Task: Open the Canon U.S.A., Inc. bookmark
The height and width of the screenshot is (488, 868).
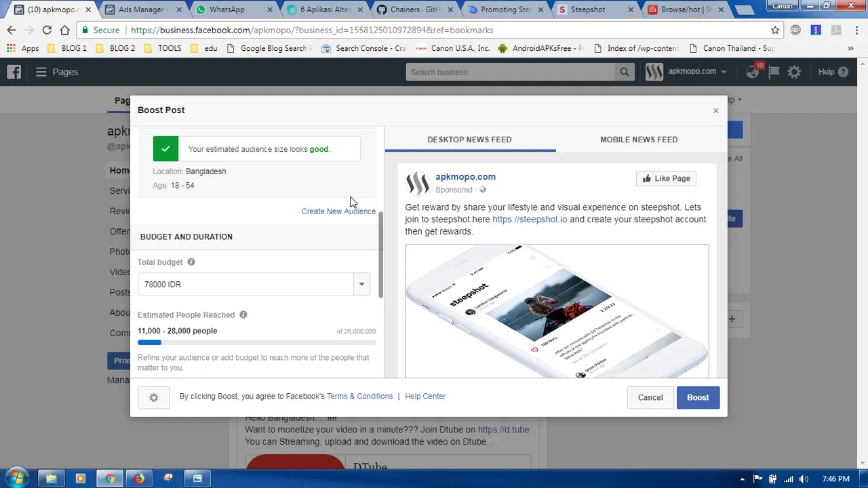Action: [x=453, y=48]
